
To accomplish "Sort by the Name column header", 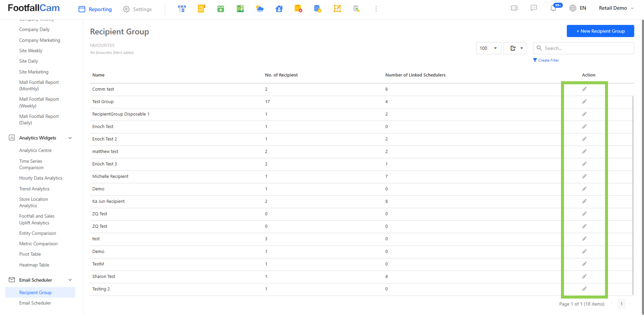I will tap(98, 75).
